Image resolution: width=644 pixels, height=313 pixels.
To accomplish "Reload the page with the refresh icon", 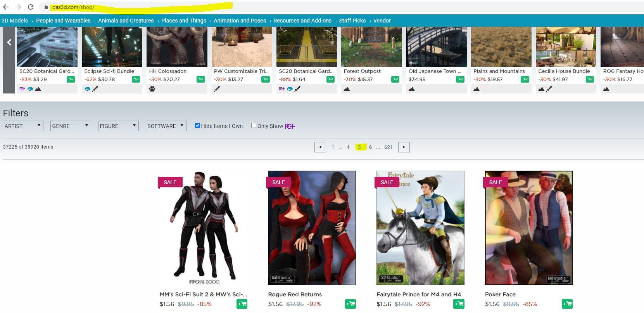I will coord(31,7).
